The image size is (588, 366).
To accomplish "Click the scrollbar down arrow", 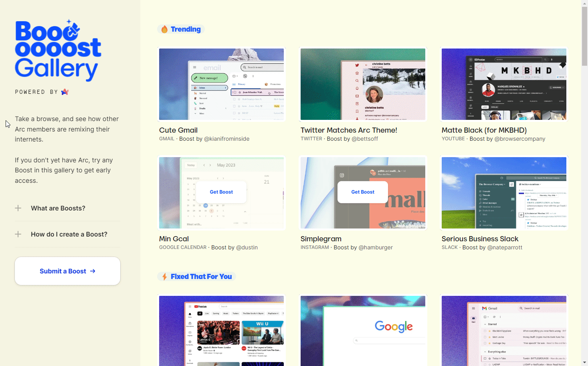I will (584, 362).
